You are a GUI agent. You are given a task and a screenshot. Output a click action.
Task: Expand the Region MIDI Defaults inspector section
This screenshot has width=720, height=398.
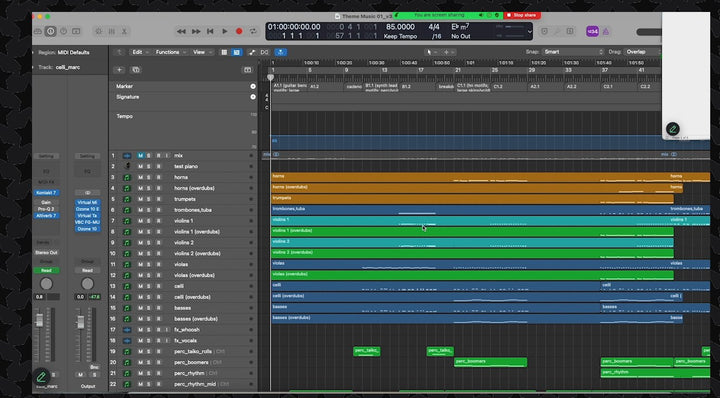click(34, 52)
